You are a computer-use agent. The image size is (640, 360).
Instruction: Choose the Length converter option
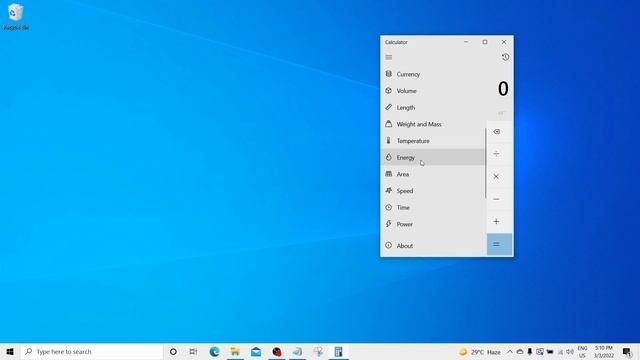click(433, 107)
